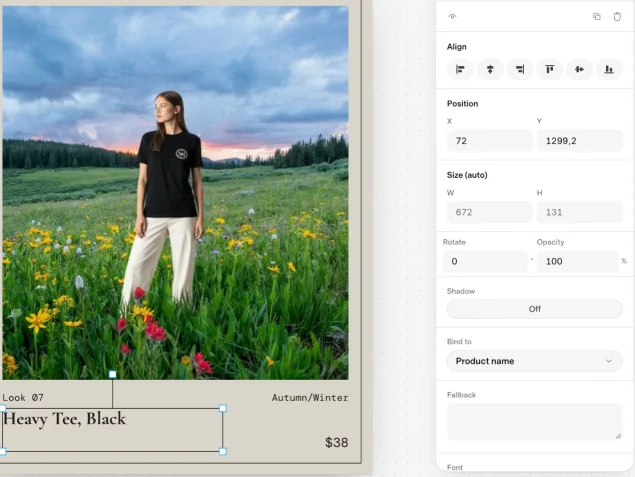Click the width field showing 672
The height and width of the screenshot is (477, 635).
pyautogui.click(x=490, y=212)
